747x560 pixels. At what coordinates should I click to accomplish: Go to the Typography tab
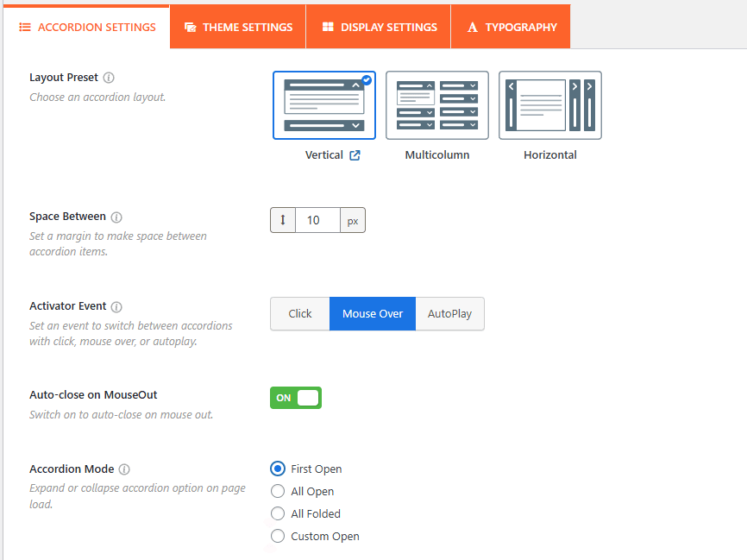(512, 27)
